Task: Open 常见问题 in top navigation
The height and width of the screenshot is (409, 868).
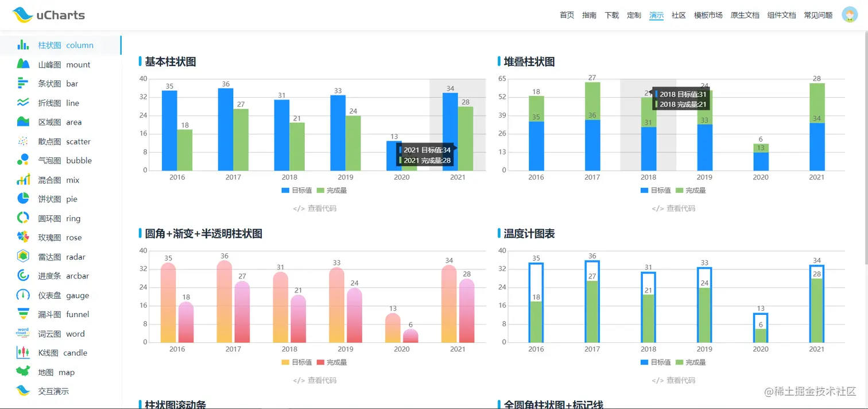Action: tap(818, 15)
